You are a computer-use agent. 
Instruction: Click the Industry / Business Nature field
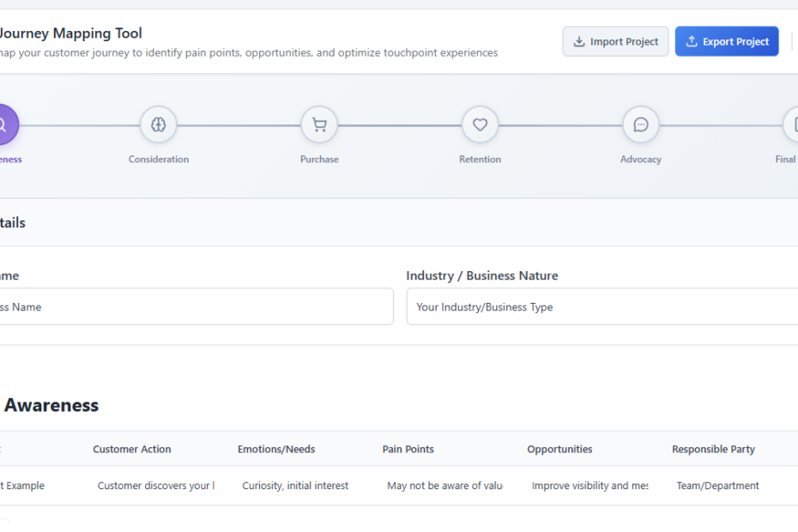(601, 307)
